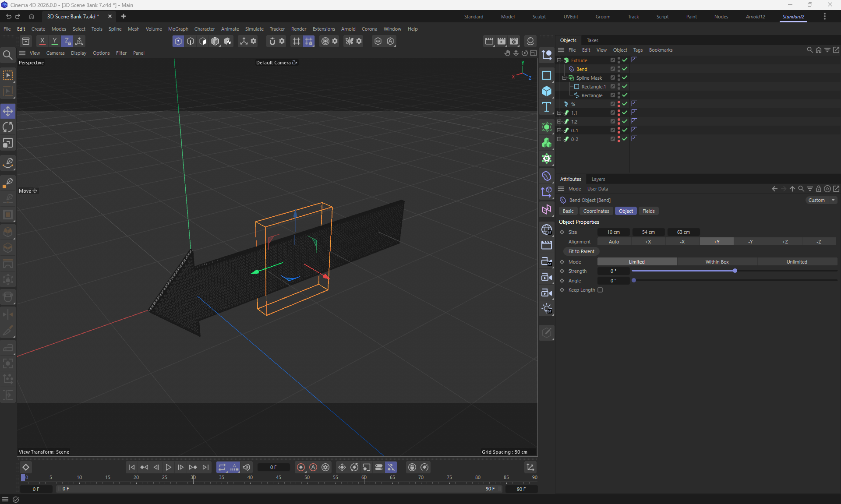Click the Fit to Parent button
The image size is (841, 504).
point(581,251)
